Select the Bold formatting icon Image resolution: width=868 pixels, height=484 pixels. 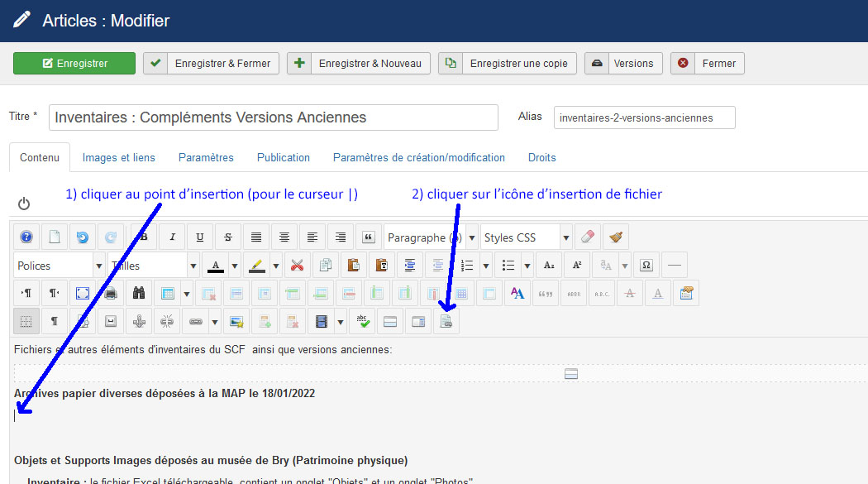(144, 237)
